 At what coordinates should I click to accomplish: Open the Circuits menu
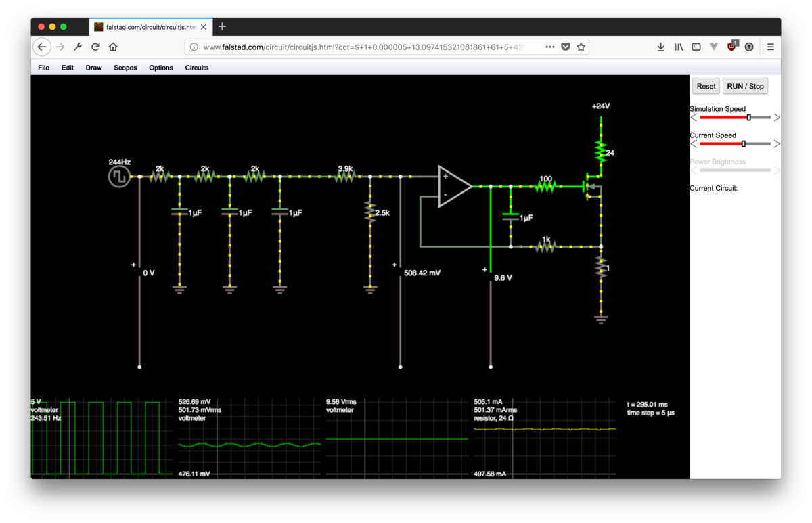(x=197, y=68)
